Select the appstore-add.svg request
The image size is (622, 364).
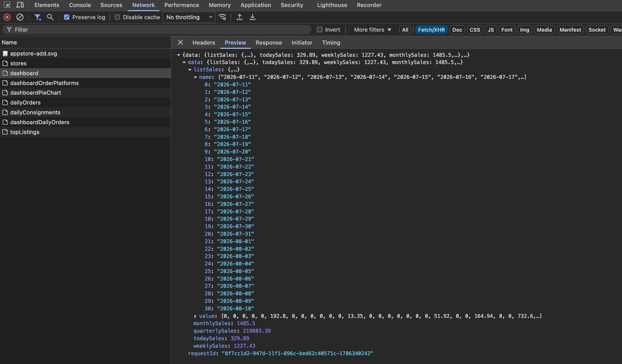click(85, 53)
